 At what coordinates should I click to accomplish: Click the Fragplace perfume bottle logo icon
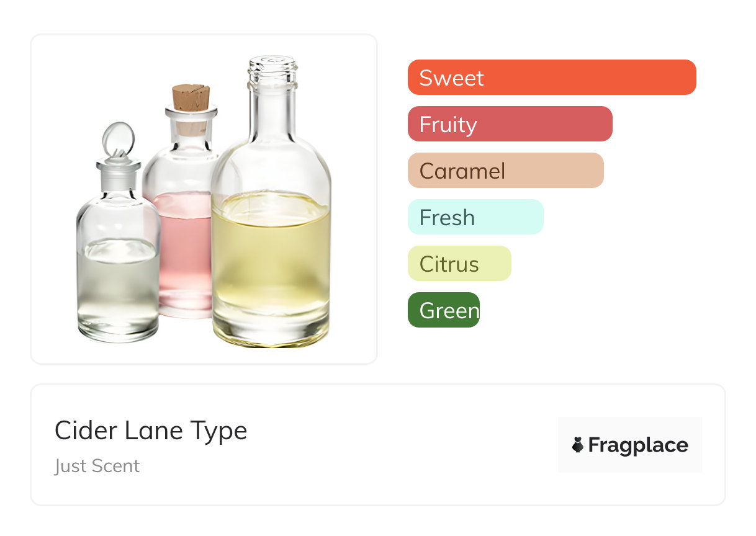pos(578,445)
